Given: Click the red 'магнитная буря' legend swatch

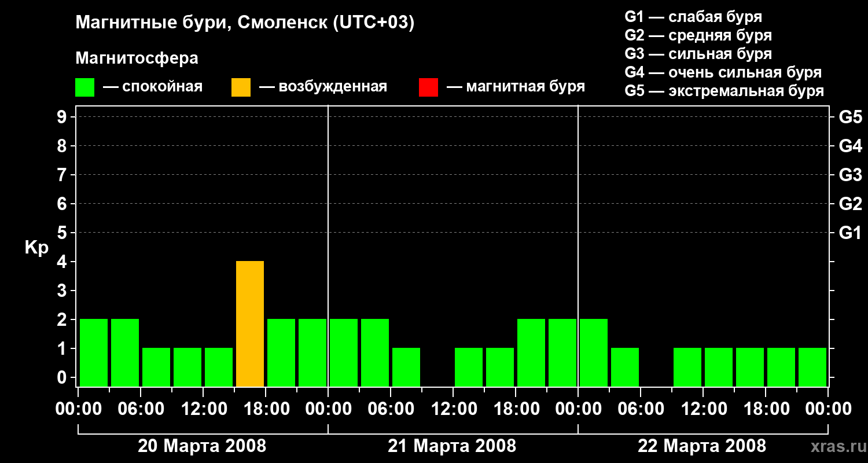Looking at the screenshot, I should coord(429,87).
